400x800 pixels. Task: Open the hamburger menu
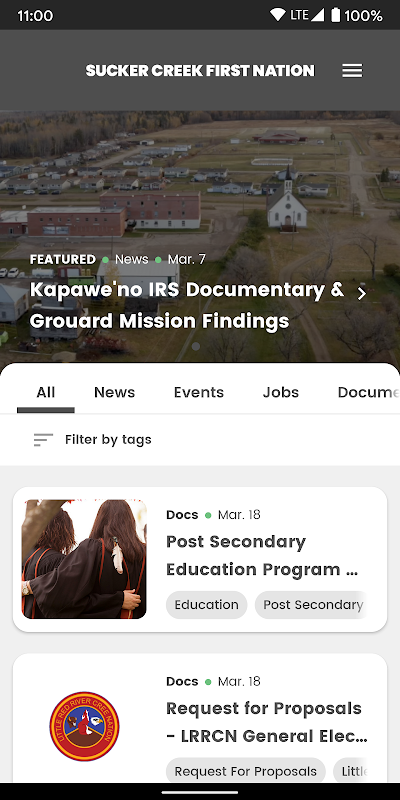click(352, 70)
